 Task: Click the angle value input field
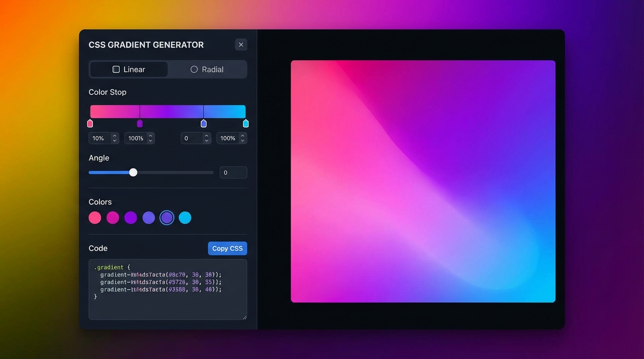[233, 172]
